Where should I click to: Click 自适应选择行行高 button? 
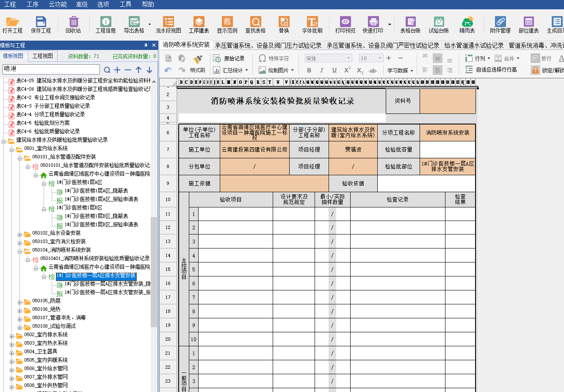pyautogui.click(x=491, y=70)
